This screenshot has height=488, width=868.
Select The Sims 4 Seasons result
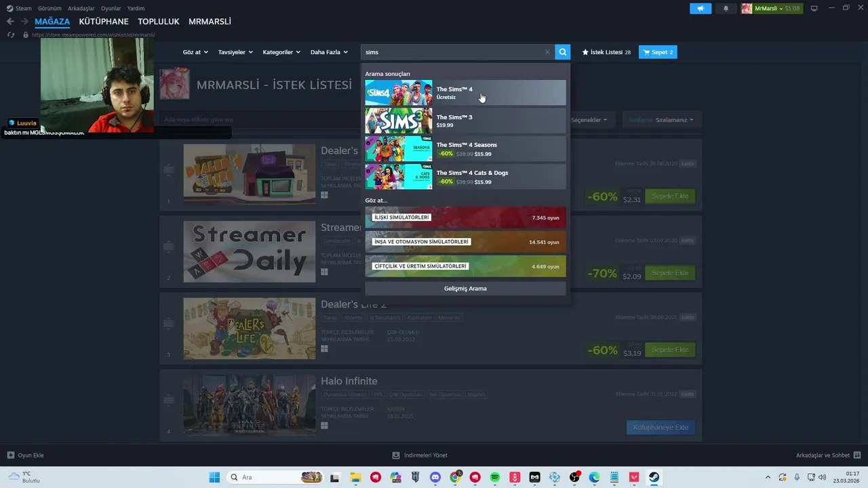point(465,148)
